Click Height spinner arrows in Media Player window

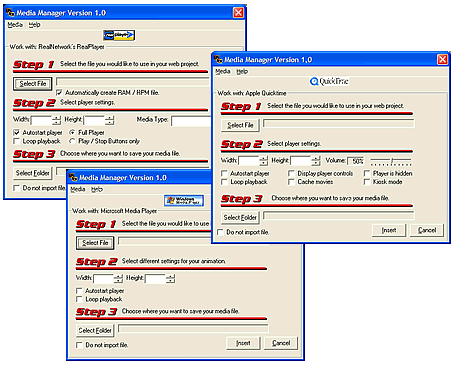170,278
